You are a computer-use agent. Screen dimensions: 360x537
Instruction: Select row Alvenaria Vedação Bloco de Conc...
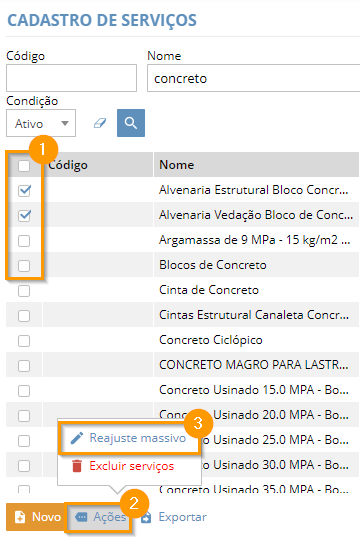(182, 215)
